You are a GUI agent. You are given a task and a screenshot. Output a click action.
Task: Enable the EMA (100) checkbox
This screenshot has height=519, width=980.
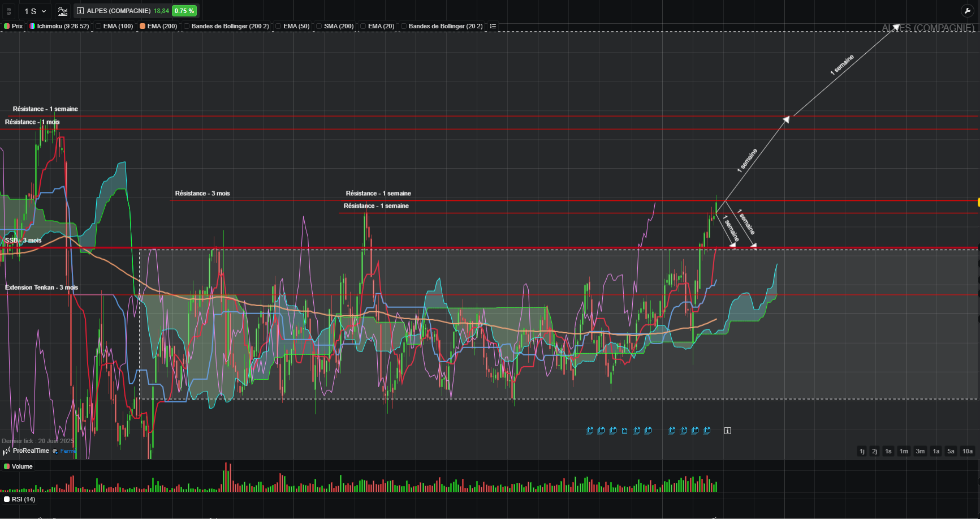(98, 26)
